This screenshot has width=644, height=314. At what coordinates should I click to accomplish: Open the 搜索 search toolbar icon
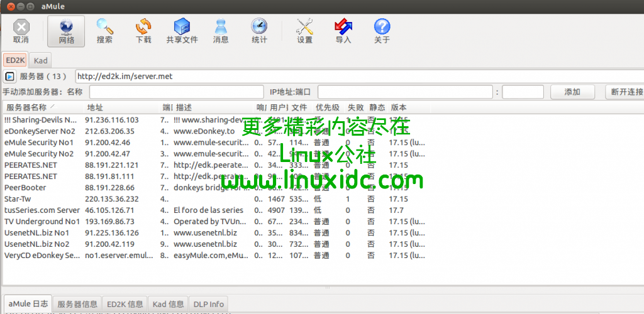click(105, 31)
